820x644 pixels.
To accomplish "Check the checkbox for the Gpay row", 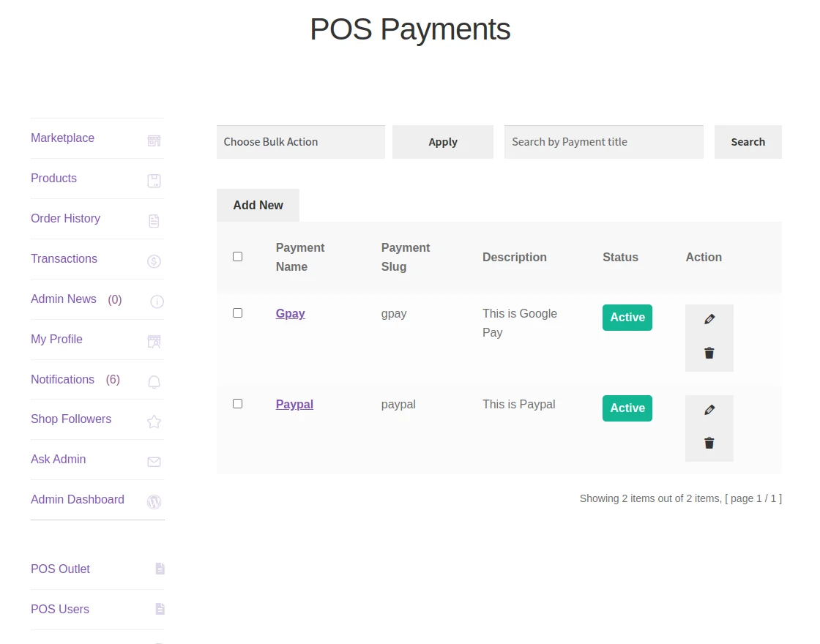I will tap(237, 312).
